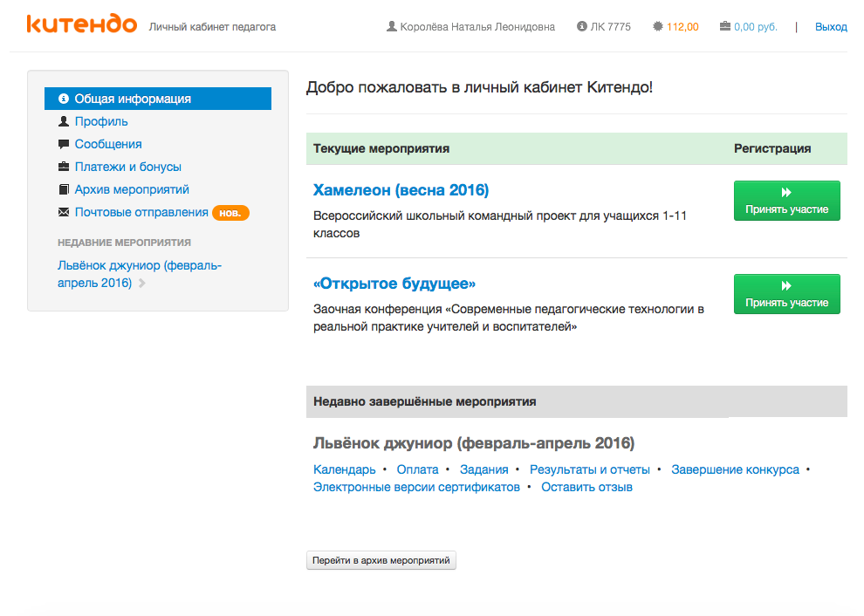Click the heading Львёнок джуниор (февраль-апрель 2016)

pos(474,443)
